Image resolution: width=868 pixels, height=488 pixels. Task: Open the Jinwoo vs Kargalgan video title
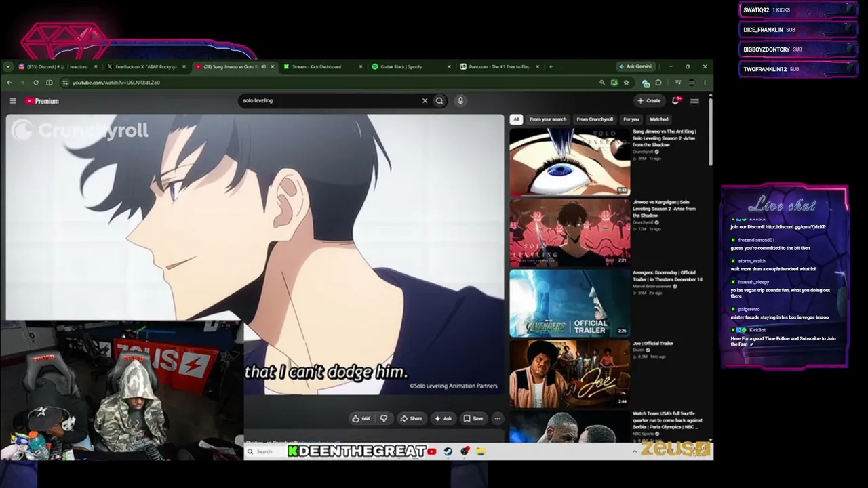click(665, 209)
